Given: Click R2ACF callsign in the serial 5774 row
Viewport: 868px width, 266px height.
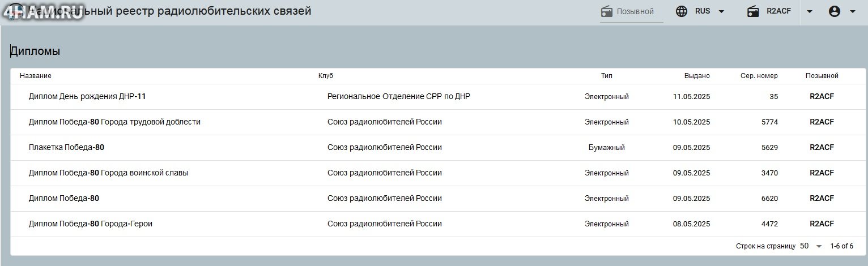Looking at the screenshot, I should (x=822, y=122).
